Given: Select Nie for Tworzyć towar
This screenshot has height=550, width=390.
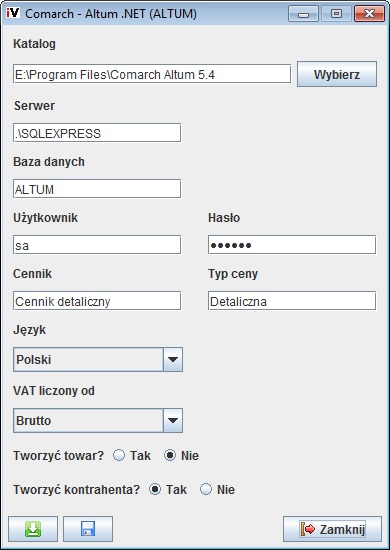Looking at the screenshot, I should coord(170,456).
